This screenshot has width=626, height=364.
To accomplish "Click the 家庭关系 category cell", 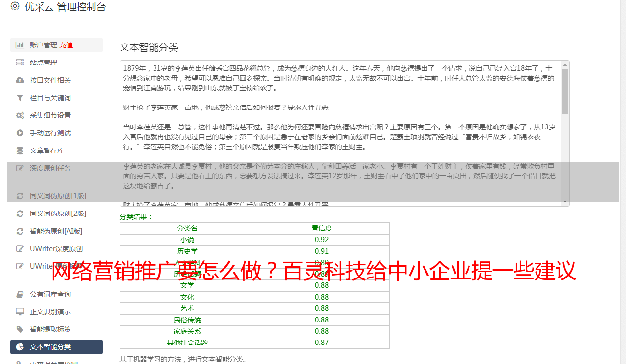I will pos(187,331).
